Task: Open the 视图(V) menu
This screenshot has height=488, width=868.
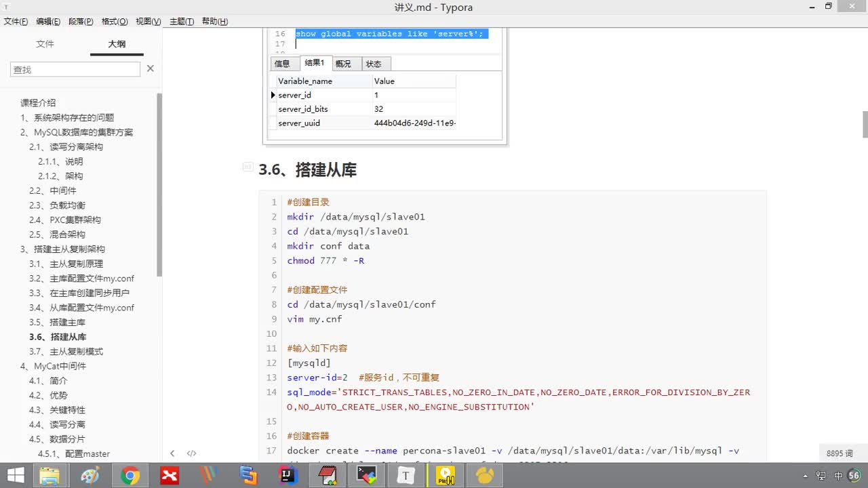Action: [149, 22]
